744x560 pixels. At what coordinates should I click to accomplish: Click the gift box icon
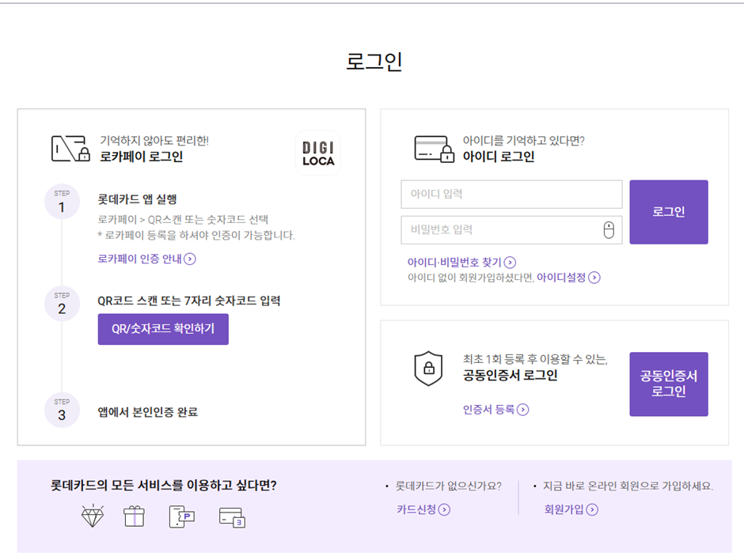[x=135, y=516]
